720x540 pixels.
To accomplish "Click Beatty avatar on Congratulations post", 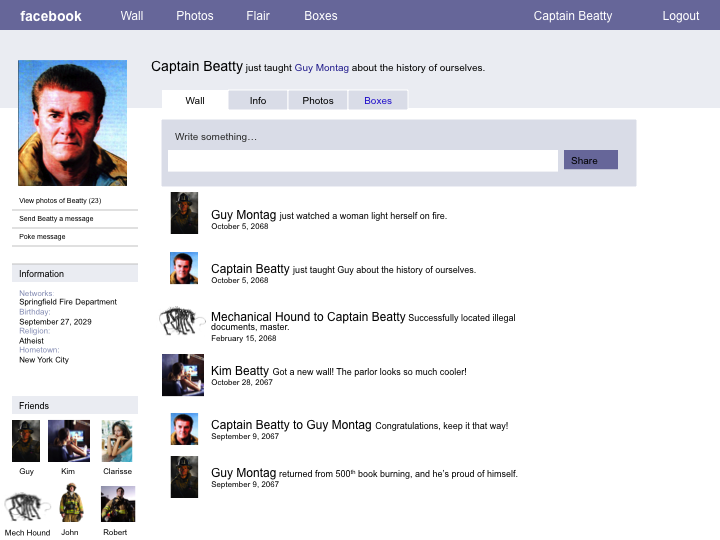I will tap(184, 429).
